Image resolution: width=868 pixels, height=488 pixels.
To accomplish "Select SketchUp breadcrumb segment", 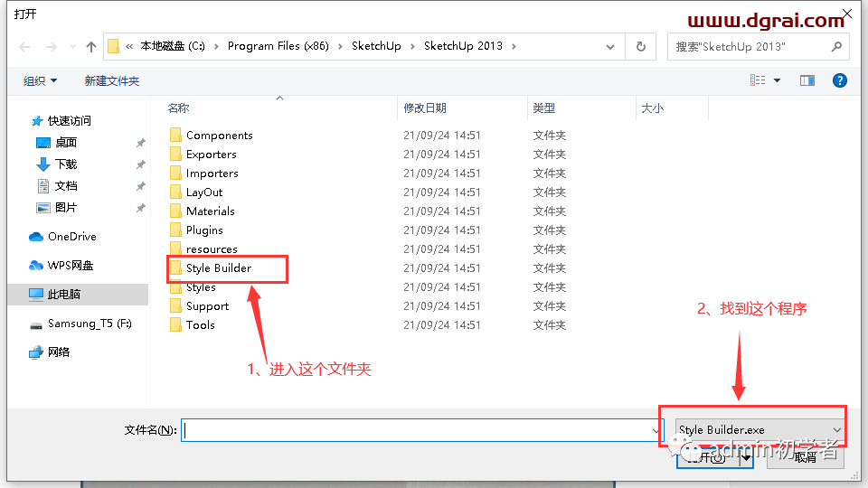I will 376,46.
